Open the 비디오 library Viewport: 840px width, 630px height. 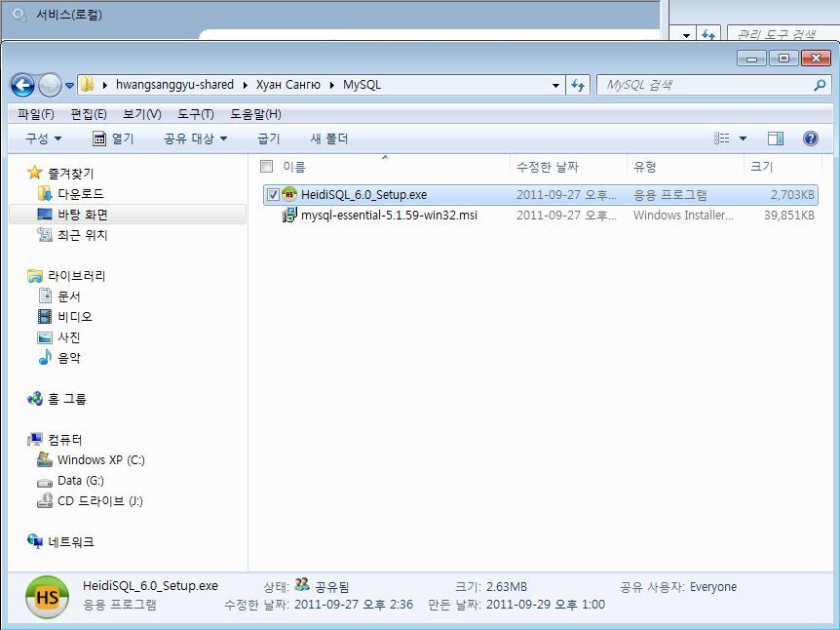[75, 316]
